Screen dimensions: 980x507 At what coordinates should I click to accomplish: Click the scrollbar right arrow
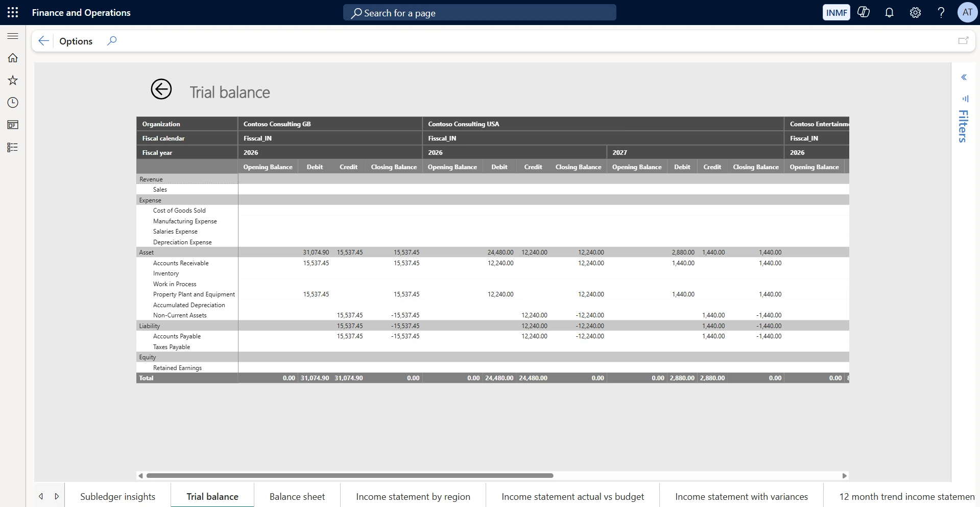click(x=844, y=475)
